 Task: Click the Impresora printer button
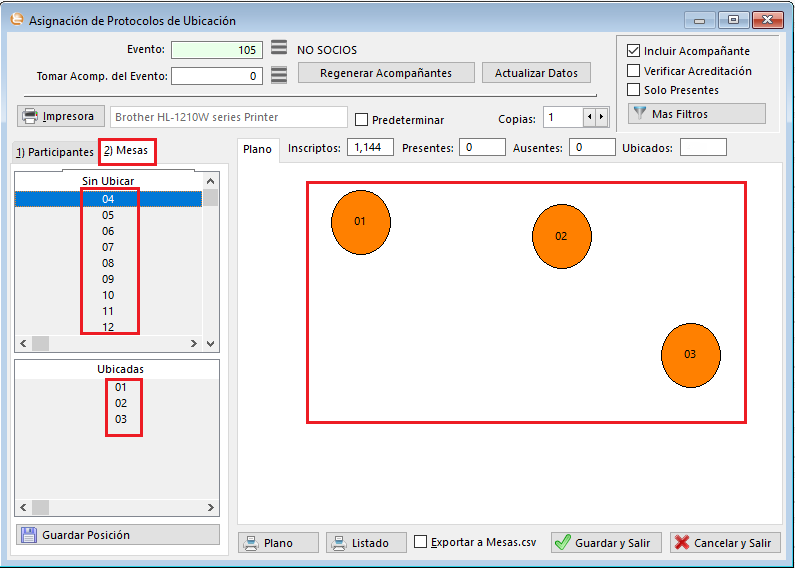tap(61, 116)
